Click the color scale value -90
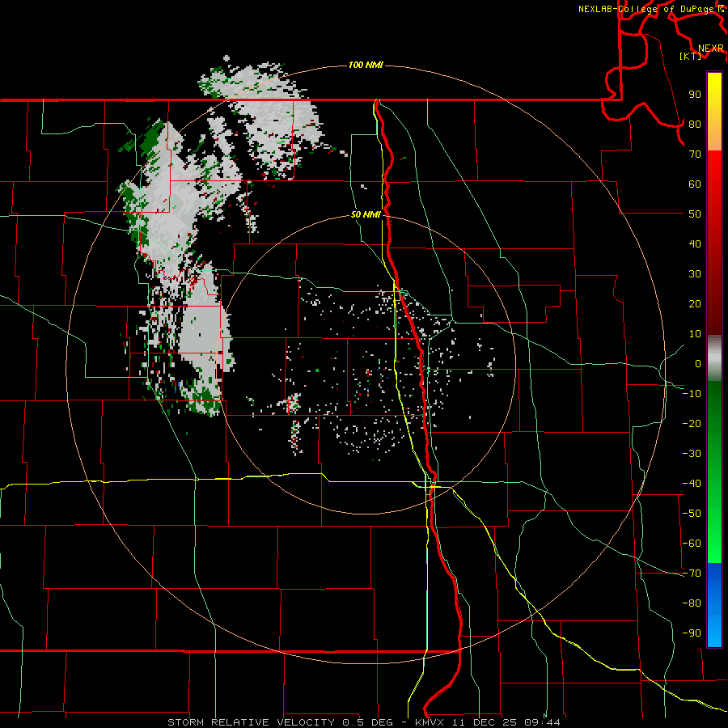 [692, 633]
